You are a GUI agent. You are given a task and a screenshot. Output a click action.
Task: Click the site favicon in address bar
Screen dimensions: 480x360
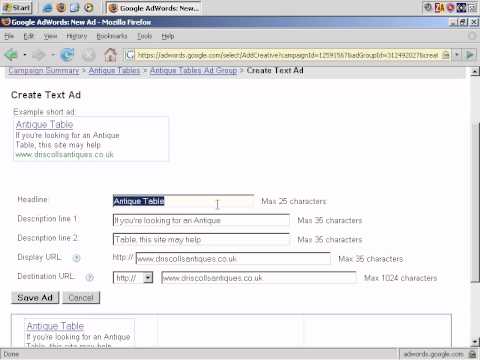(x=130, y=55)
